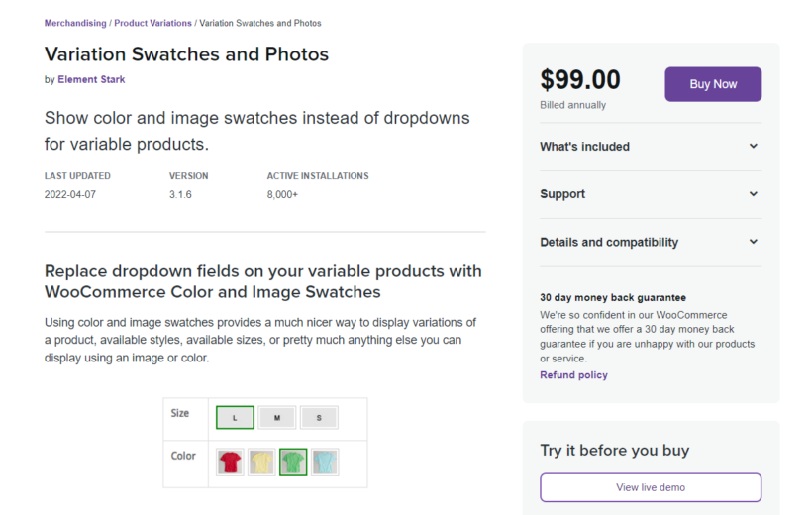The height and width of the screenshot is (515, 812).
Task: Expand the What's included section label
Action: coord(584,147)
